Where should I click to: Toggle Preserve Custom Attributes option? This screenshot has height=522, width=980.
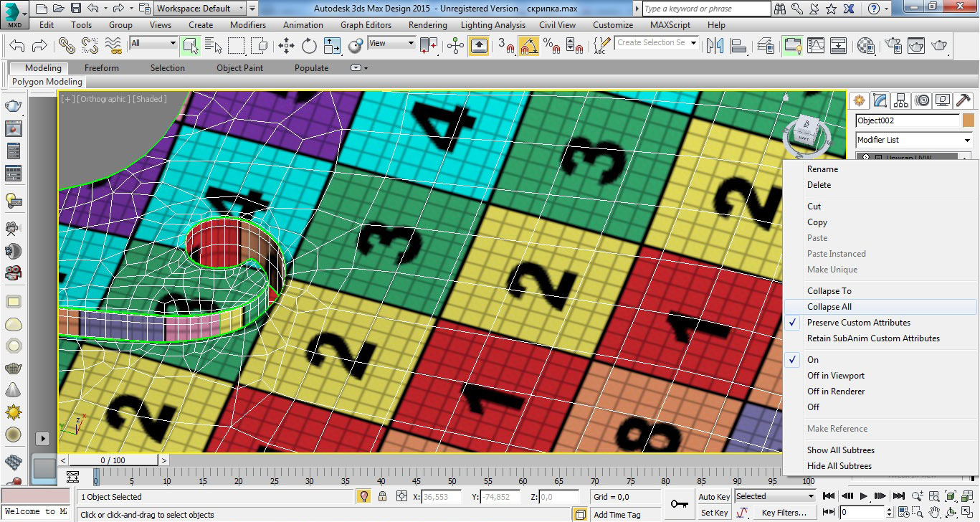pos(858,323)
